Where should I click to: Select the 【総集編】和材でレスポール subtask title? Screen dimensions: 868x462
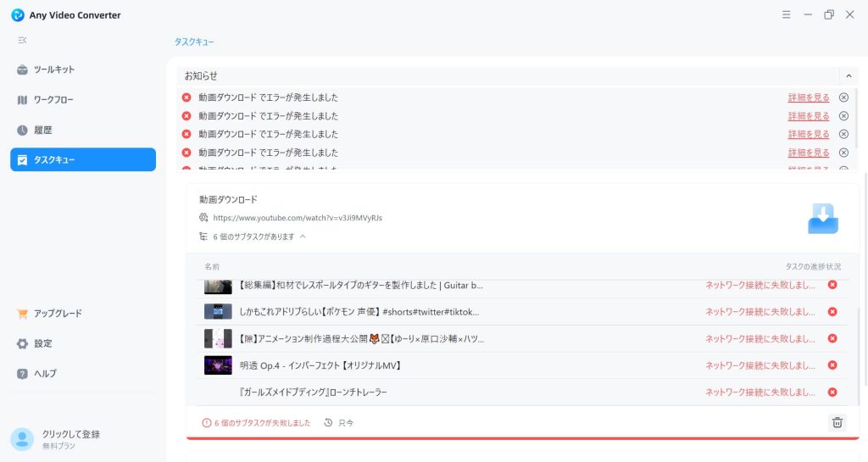point(361,286)
